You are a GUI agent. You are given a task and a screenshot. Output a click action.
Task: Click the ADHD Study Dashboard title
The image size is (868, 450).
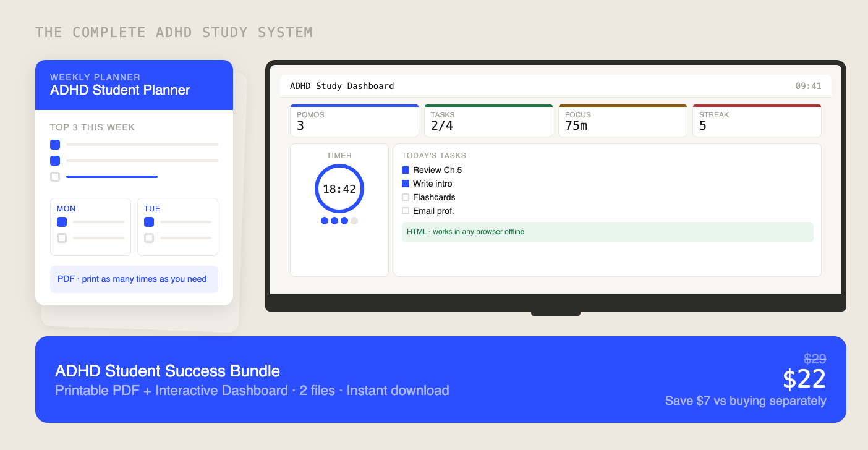[342, 86]
